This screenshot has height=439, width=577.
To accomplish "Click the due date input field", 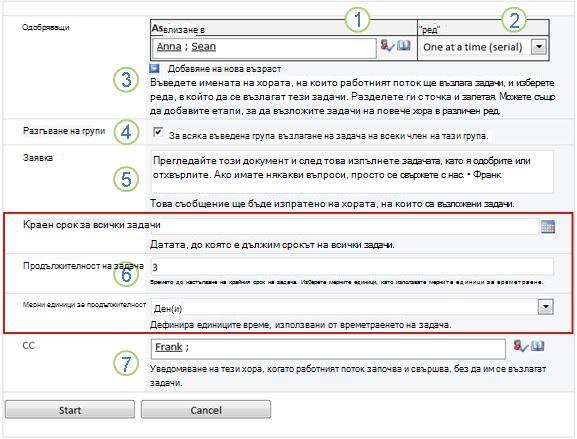I will tap(344, 227).
